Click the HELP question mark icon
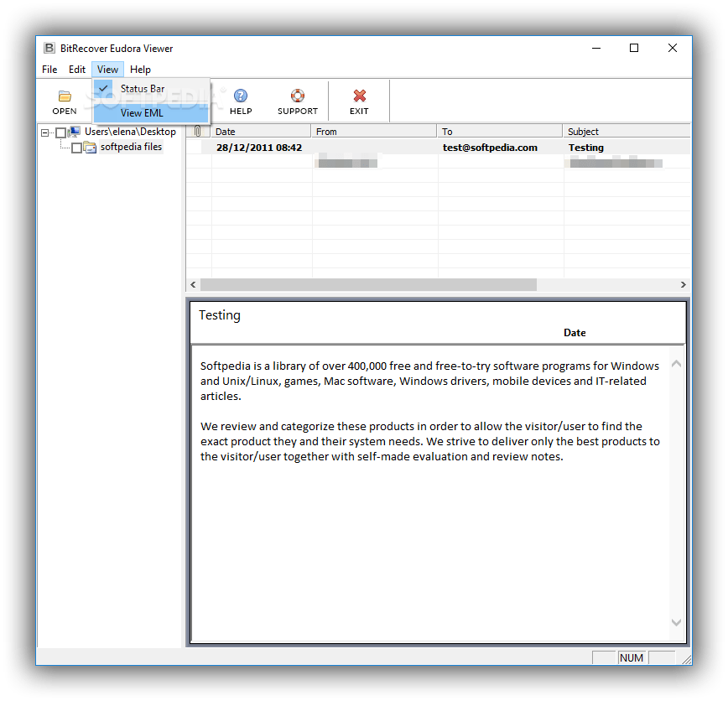728x701 pixels. click(241, 95)
